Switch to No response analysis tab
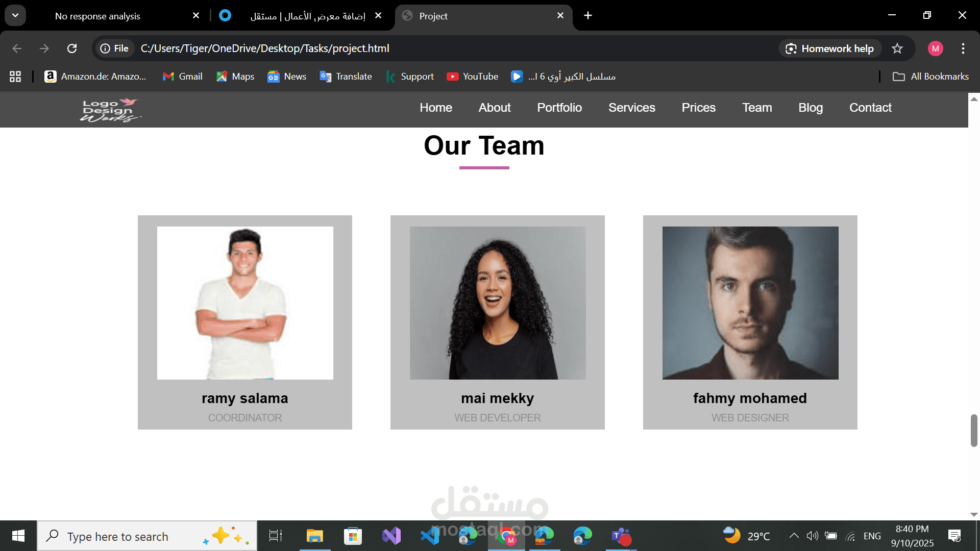This screenshot has width=980, height=551. (x=97, y=16)
